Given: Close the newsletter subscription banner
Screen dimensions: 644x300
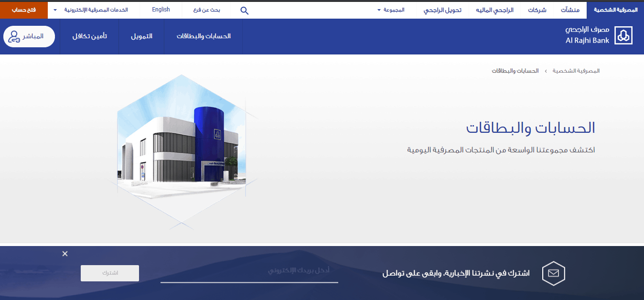Looking at the screenshot, I should point(65,254).
